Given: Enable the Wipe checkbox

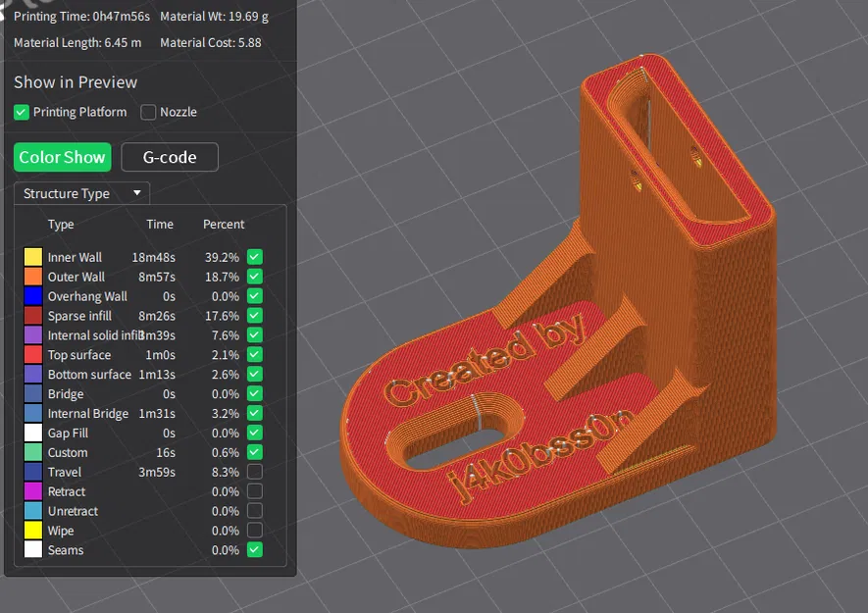Looking at the screenshot, I should pos(255,531).
